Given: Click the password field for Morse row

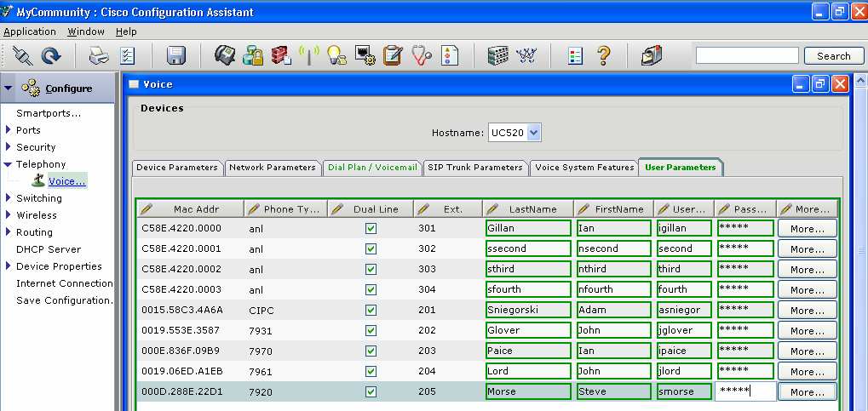Looking at the screenshot, I should coord(745,391).
